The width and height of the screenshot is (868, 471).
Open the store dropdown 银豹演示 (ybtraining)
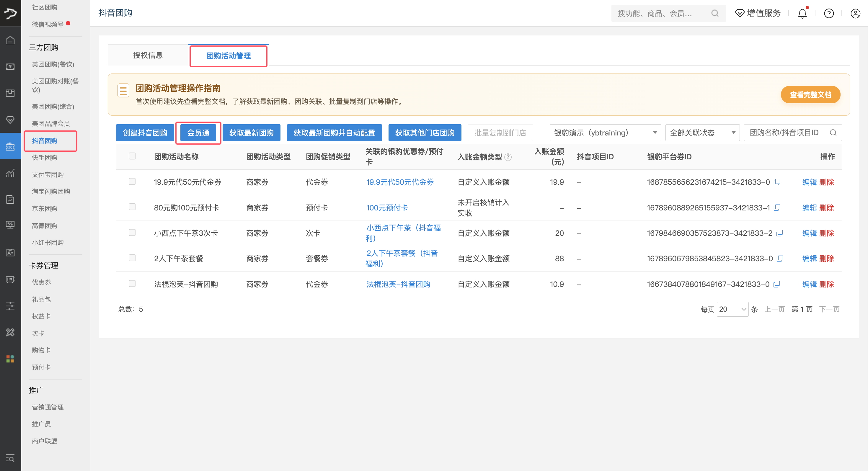click(x=605, y=133)
